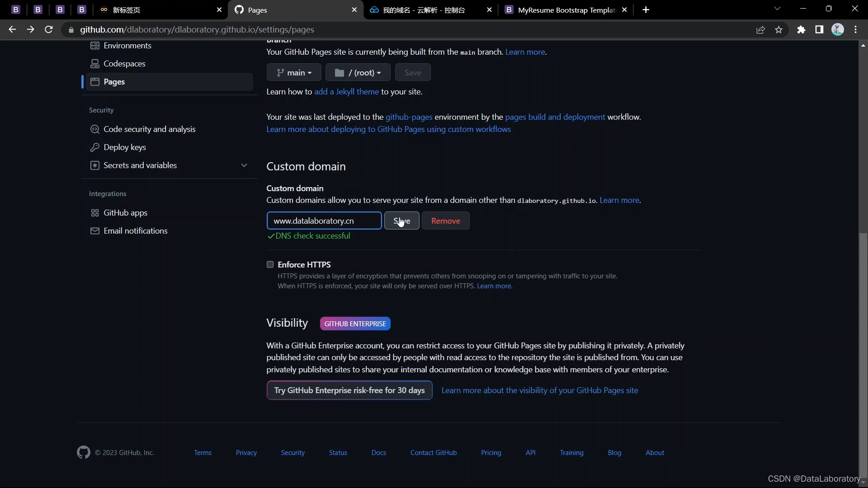
Task: Open the Chrome three-dot menu
Action: pyautogui.click(x=856, y=30)
